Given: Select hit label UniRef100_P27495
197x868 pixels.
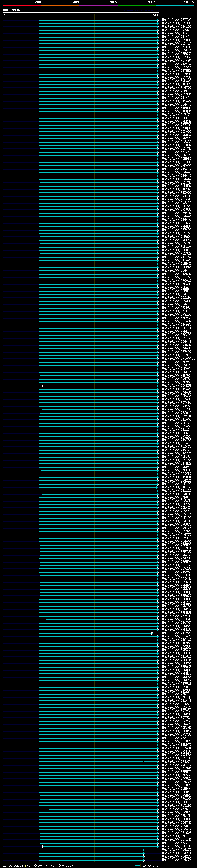Looking at the screenshot, I should pyautogui.click(x=177, y=230).
